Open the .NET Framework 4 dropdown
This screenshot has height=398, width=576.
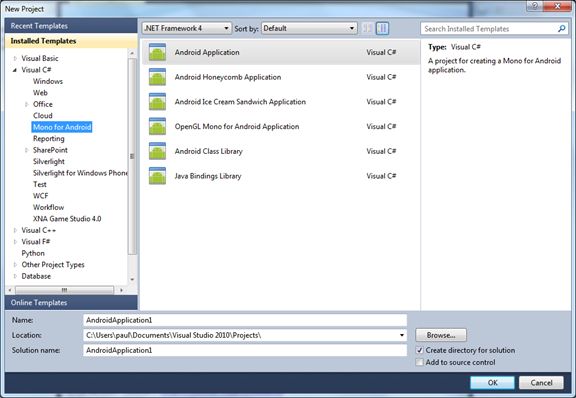[x=187, y=28]
